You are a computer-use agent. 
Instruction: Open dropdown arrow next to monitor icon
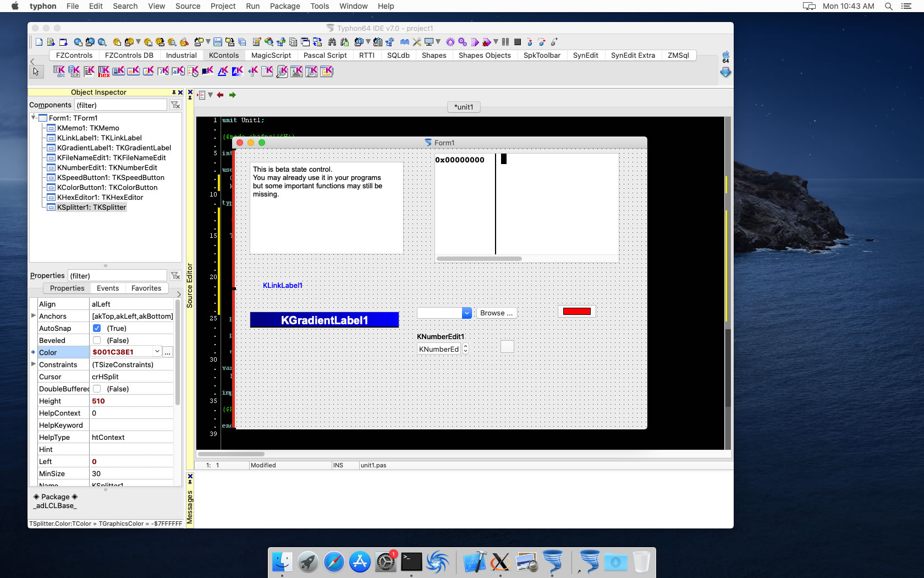click(x=438, y=42)
